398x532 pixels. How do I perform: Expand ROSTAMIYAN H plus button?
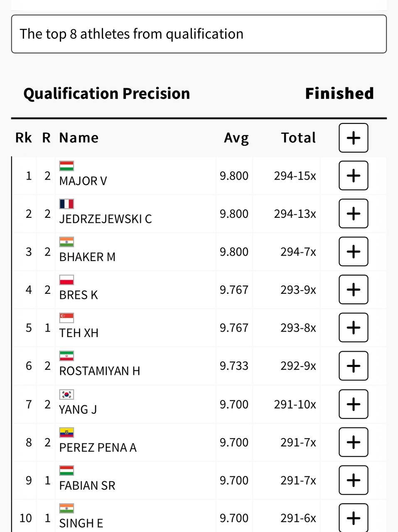pos(353,366)
